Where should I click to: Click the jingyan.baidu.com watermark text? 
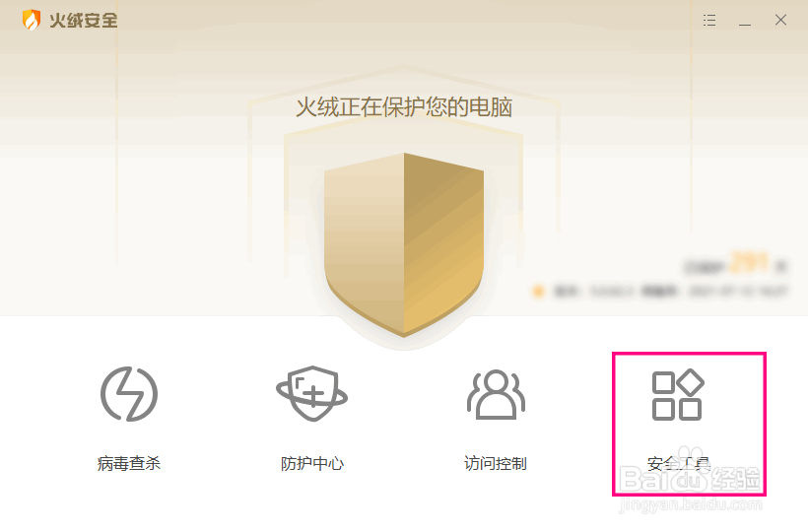691,504
